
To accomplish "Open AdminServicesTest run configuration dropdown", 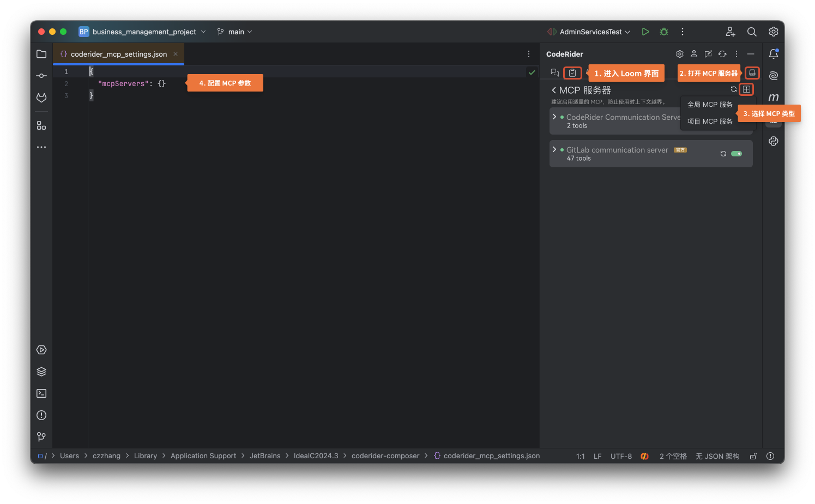I will pyautogui.click(x=589, y=32).
